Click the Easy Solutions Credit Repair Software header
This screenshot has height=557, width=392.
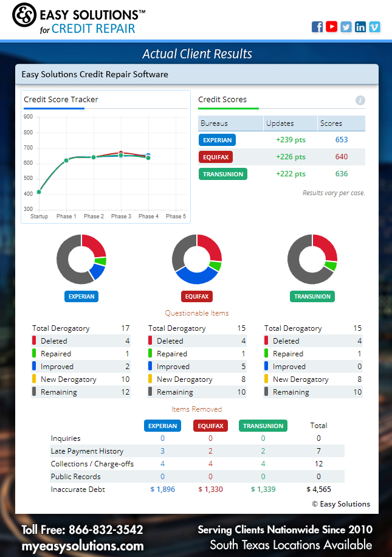point(95,74)
